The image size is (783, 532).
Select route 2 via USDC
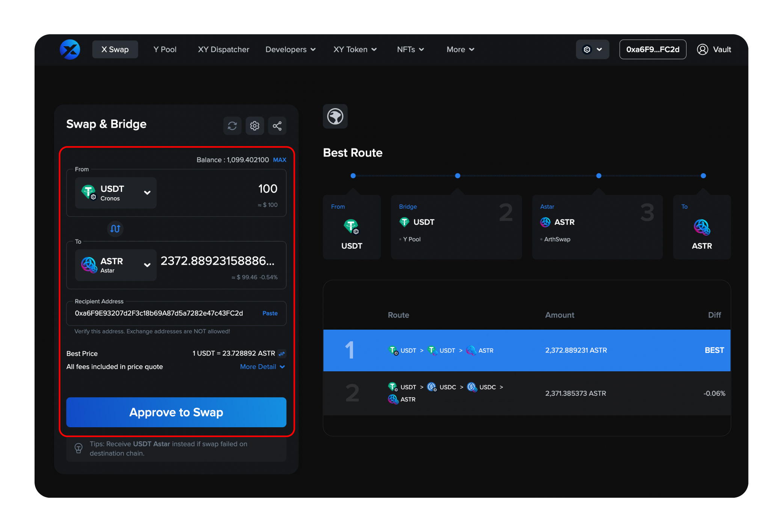click(x=526, y=393)
